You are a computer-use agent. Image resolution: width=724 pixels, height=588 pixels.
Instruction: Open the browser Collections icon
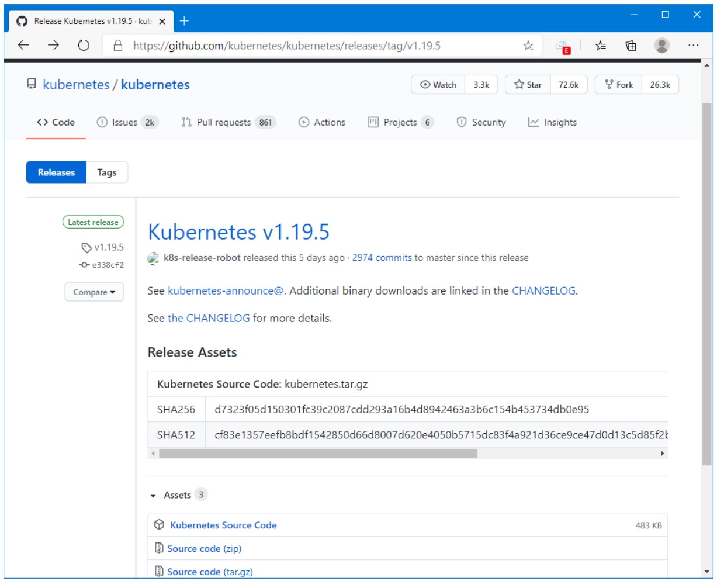click(631, 46)
